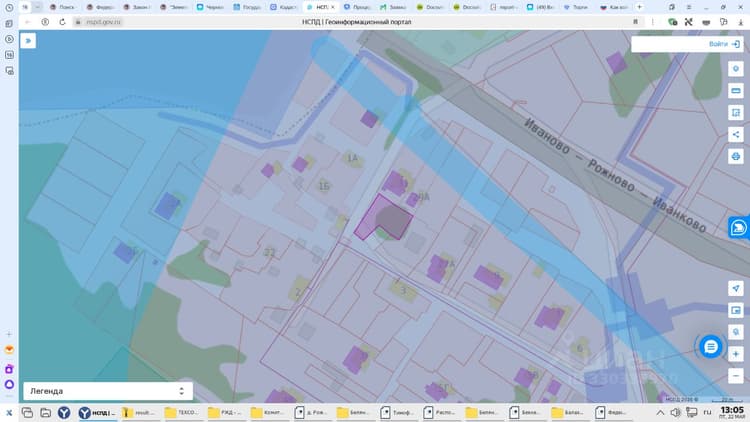Viewport: 750px width, 422px height.
Task: Open the ТЕХСО folder taskbar item
Action: coord(182,412)
